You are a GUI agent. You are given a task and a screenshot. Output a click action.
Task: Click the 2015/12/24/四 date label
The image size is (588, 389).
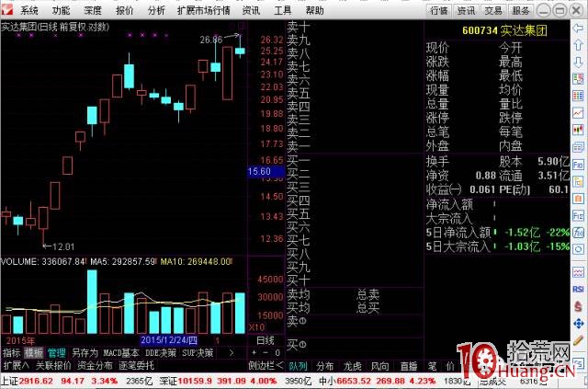pyautogui.click(x=169, y=340)
